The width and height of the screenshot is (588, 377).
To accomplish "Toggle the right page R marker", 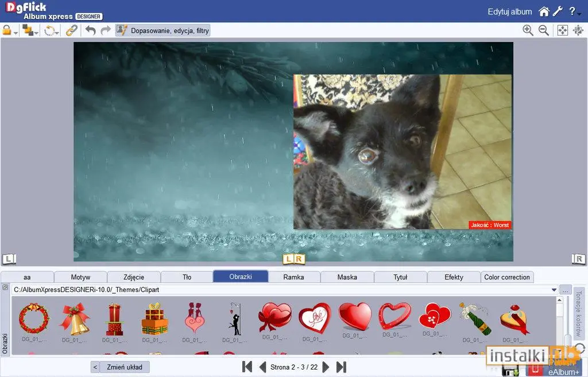I will point(579,259).
